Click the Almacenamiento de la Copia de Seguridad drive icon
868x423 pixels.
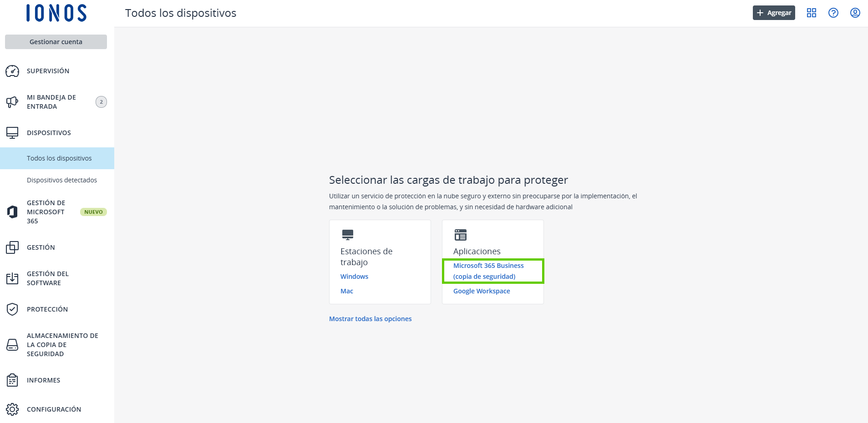tap(12, 345)
